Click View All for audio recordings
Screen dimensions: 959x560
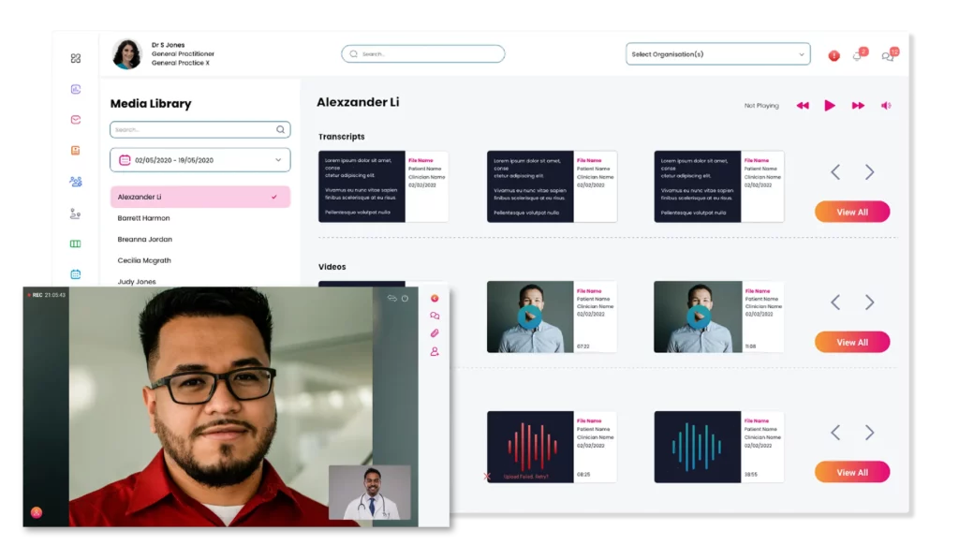852,473
